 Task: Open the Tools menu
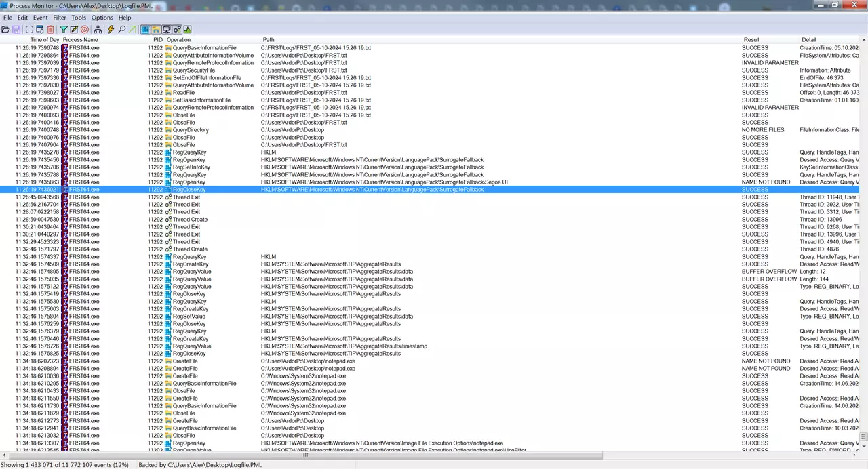[x=79, y=18]
